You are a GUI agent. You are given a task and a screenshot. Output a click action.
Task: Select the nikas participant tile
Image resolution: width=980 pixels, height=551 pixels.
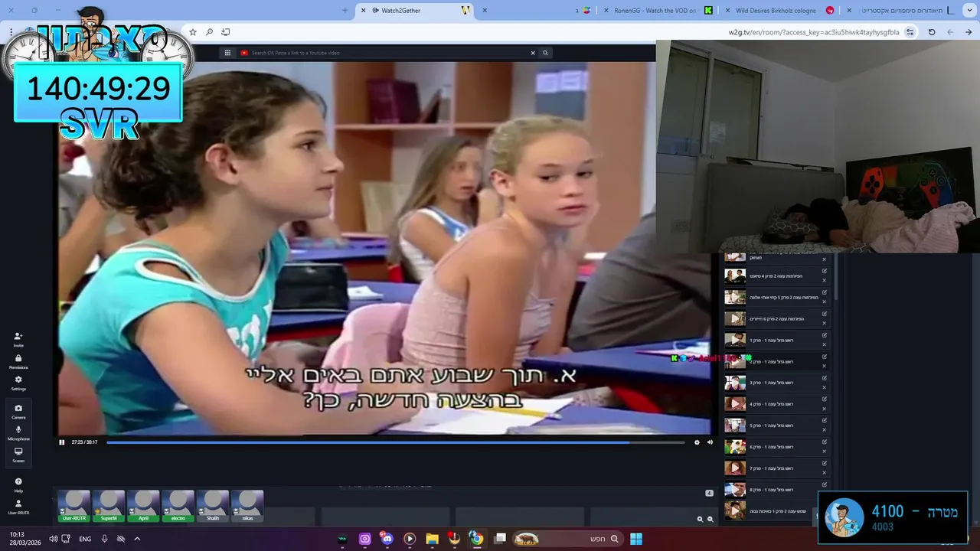(247, 507)
